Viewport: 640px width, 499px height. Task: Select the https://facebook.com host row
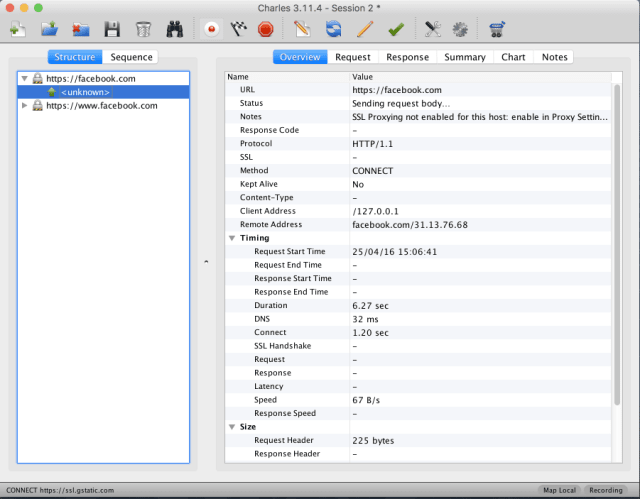point(103,78)
